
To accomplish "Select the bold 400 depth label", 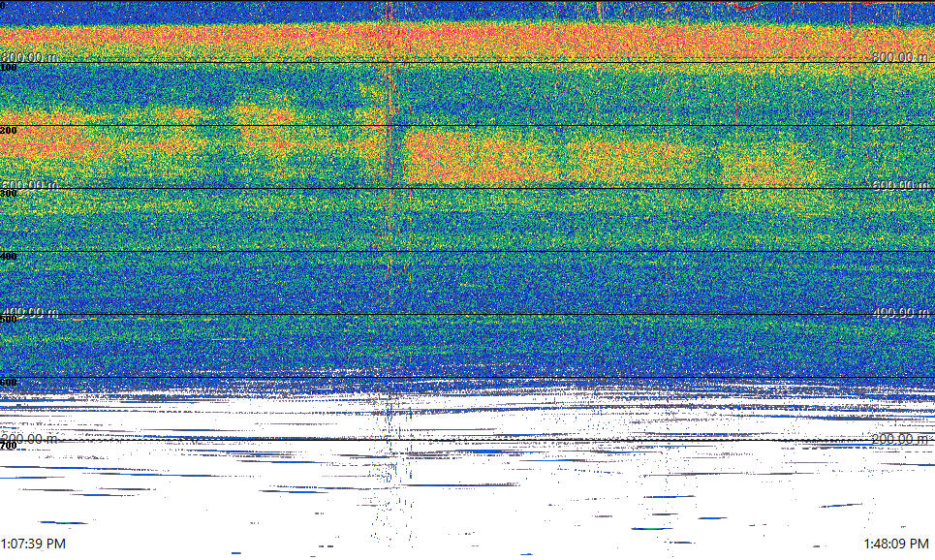I will (x=9, y=257).
